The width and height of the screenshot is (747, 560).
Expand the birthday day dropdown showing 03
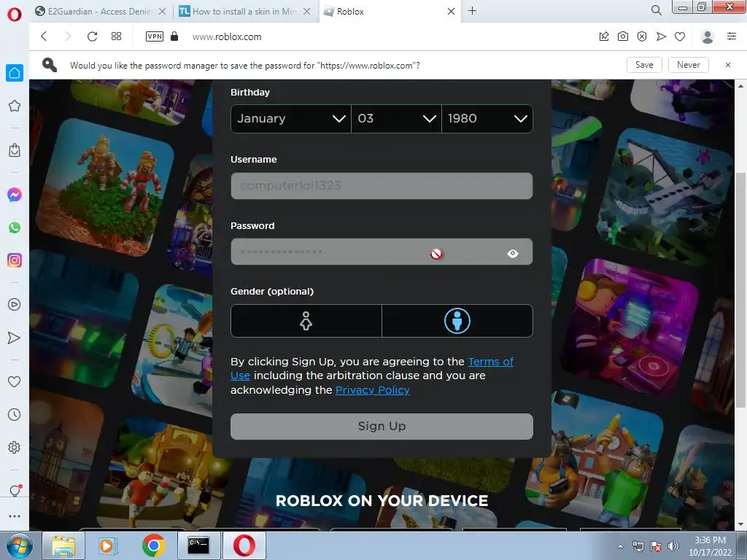(x=396, y=119)
